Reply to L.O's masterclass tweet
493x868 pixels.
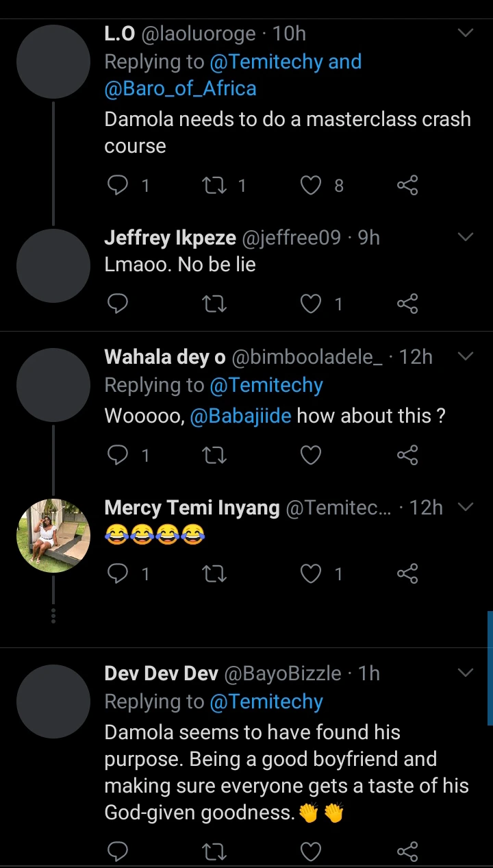pyautogui.click(x=118, y=185)
